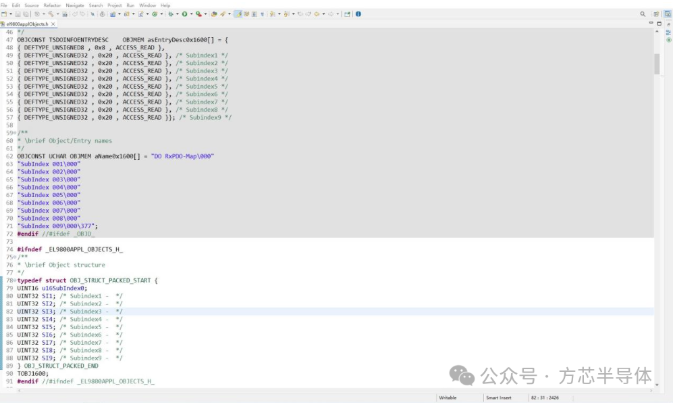Click the green circle icon in right trim
679x404 pixels.
click(669, 40)
